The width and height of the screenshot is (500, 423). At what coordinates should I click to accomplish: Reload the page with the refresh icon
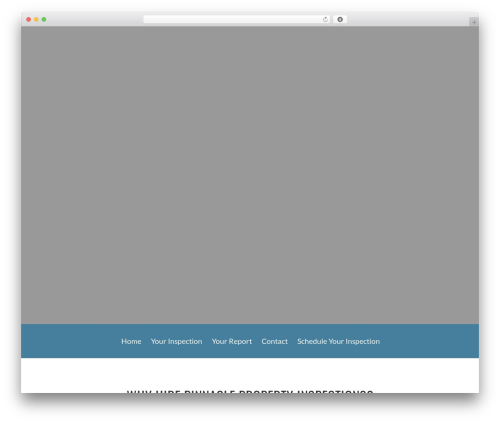325,19
